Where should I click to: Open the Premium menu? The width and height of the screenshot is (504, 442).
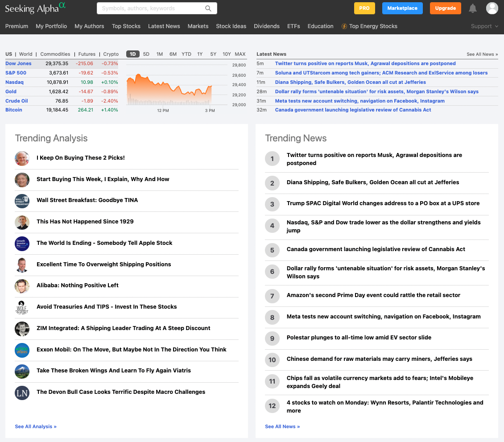coord(17,26)
